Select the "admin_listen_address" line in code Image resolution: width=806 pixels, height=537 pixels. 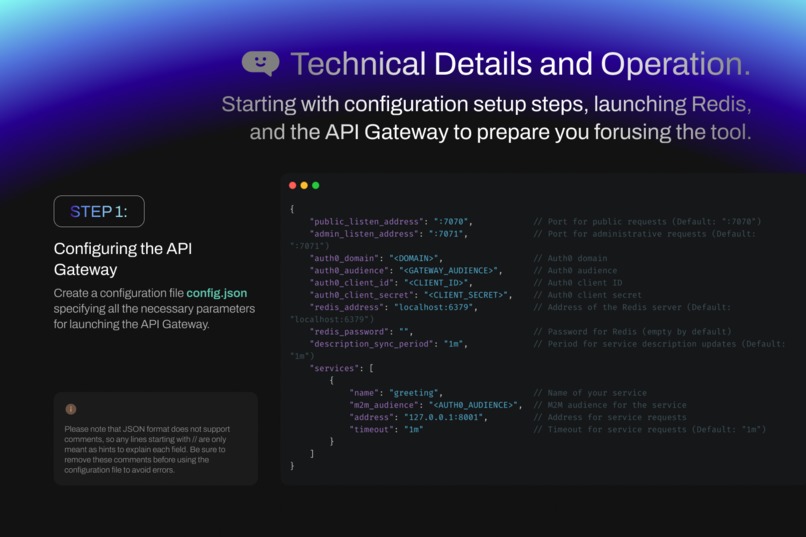389,234
